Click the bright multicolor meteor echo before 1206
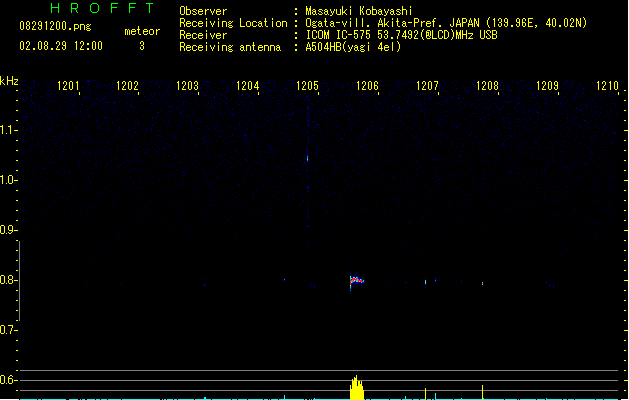The width and height of the screenshot is (629, 400). 356,281
